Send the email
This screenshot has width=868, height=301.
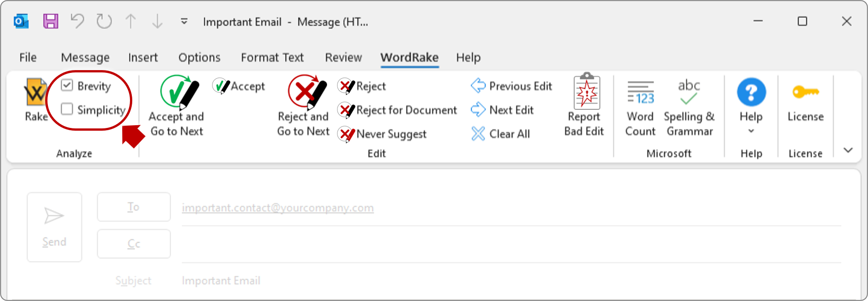coord(54,227)
